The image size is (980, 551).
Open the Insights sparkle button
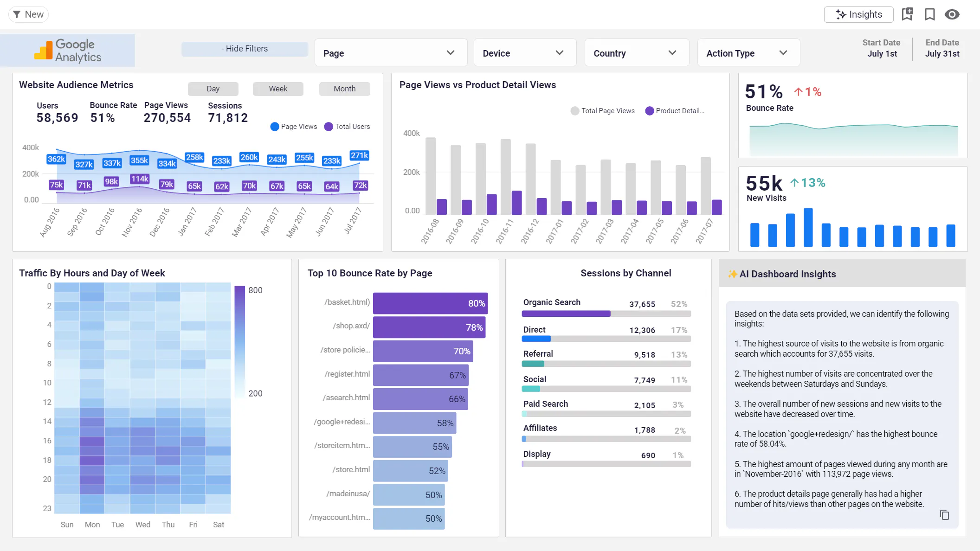click(x=858, y=14)
